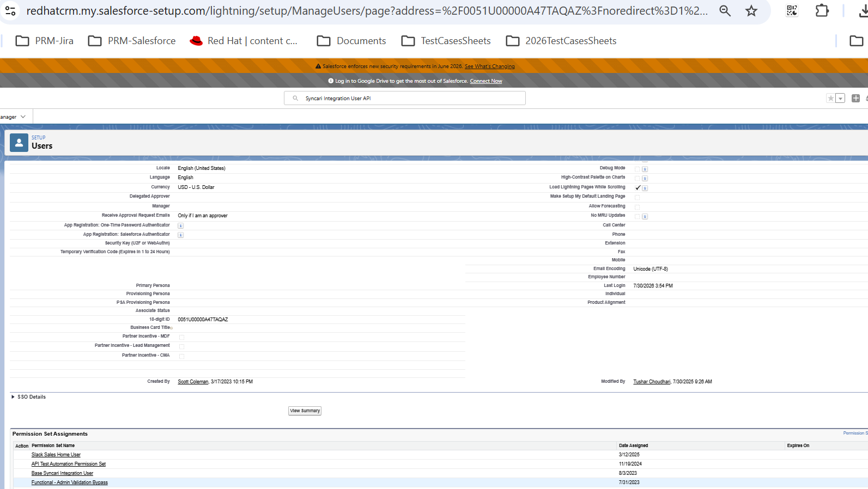Image resolution: width=868 pixels, height=489 pixels.
Task: Click the info icon beside No MRU Updates
Action: click(x=645, y=217)
